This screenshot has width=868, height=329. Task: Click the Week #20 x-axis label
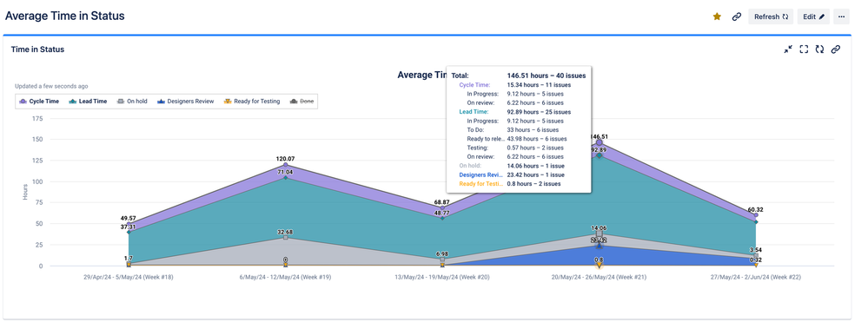(x=441, y=277)
